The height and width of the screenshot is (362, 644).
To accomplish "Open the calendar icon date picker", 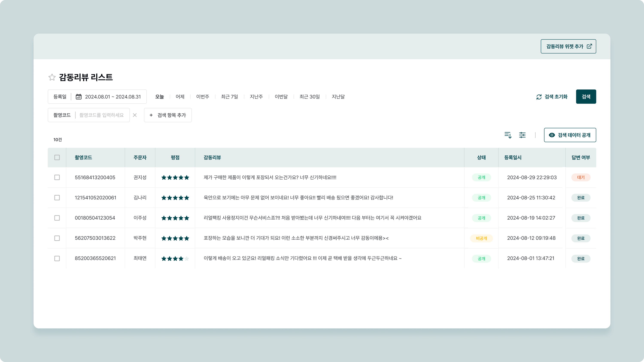I will point(79,97).
